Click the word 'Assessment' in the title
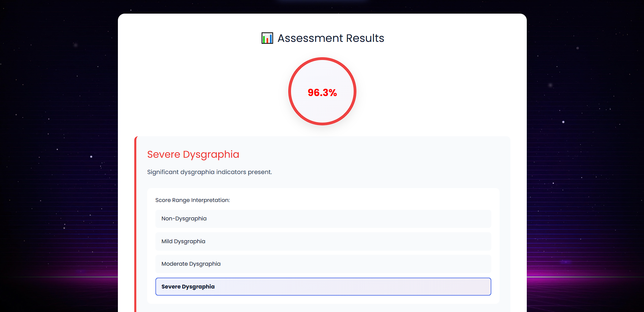 point(310,38)
